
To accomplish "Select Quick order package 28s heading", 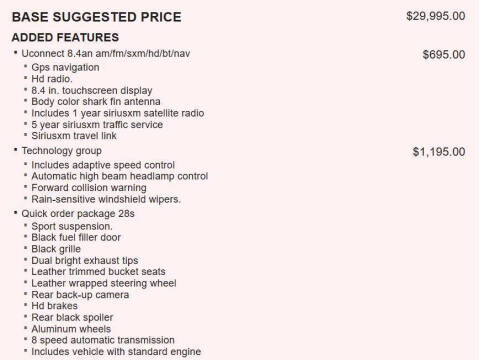I will coord(78,214).
